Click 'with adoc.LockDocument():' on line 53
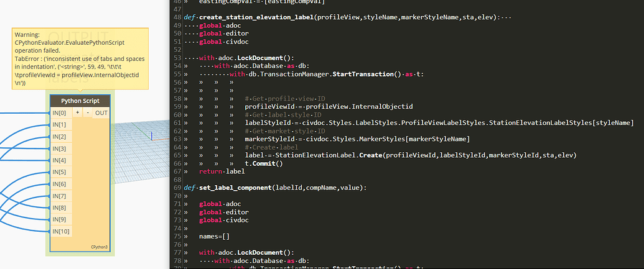Viewport: 644px width, 269px height. pos(246,58)
